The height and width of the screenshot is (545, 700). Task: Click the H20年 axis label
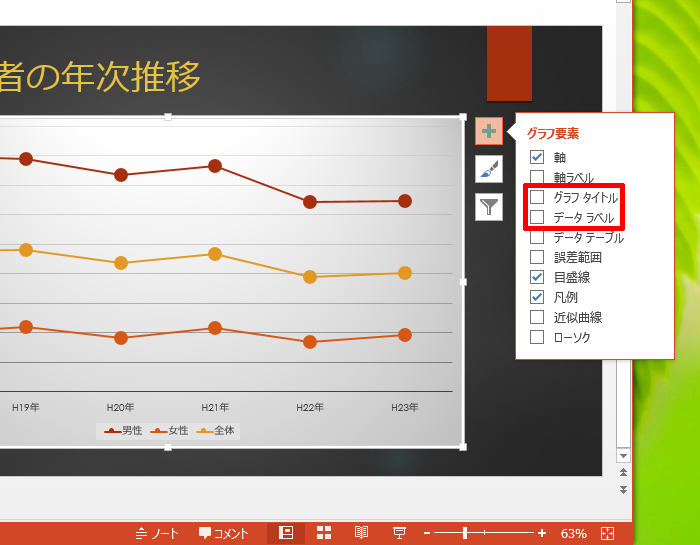(x=120, y=407)
